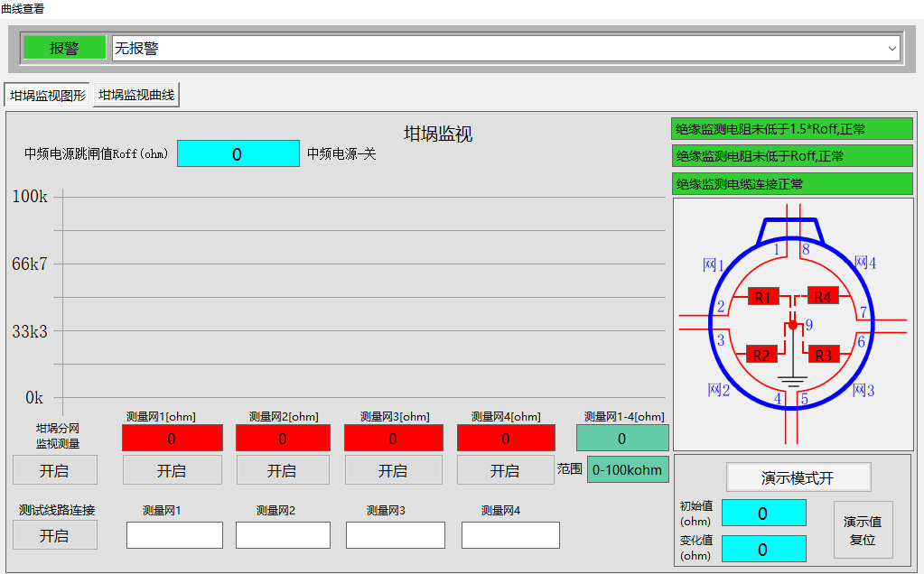Expand the 无报警 alarm dropdown arrow

tap(892, 49)
